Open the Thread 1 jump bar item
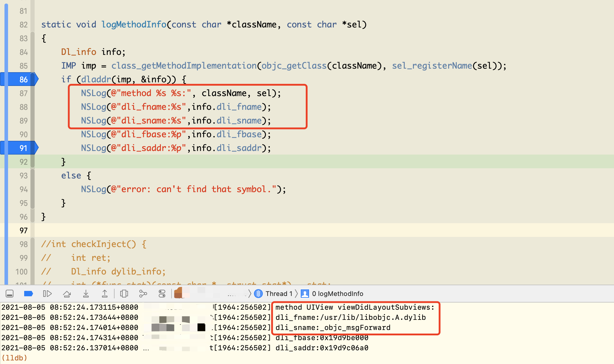 [x=279, y=294]
